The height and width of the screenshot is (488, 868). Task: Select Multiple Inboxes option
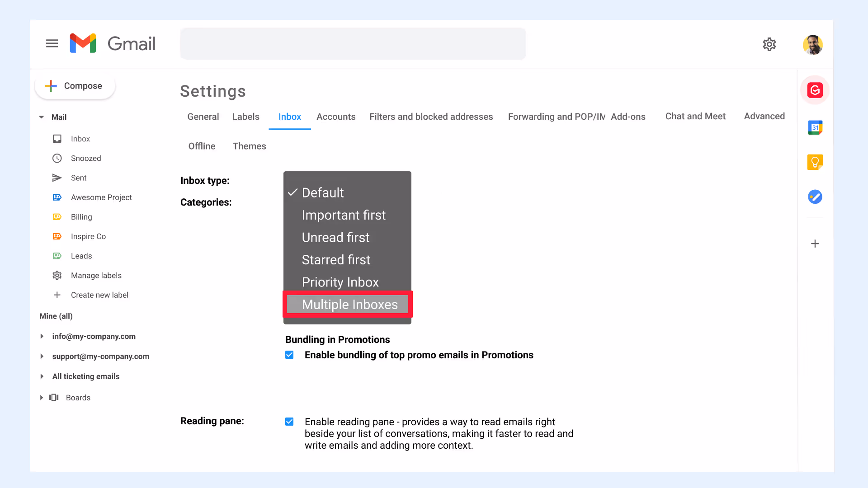pos(347,304)
